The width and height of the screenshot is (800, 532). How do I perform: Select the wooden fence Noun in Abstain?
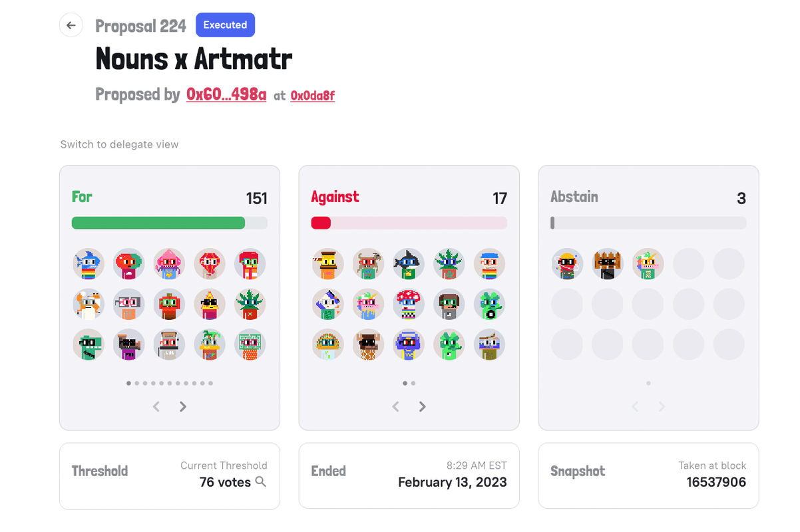(x=608, y=264)
